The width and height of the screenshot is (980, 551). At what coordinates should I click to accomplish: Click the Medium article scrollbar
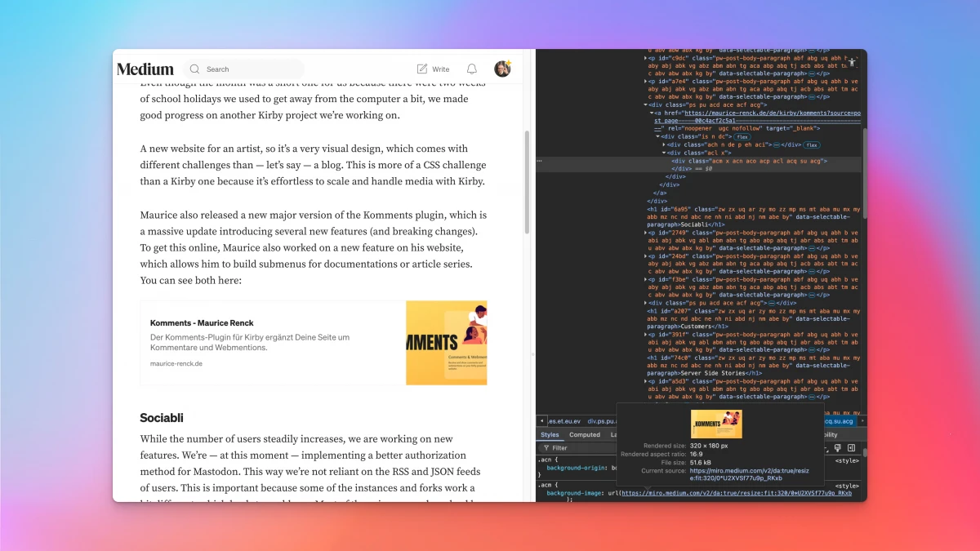pos(527,184)
